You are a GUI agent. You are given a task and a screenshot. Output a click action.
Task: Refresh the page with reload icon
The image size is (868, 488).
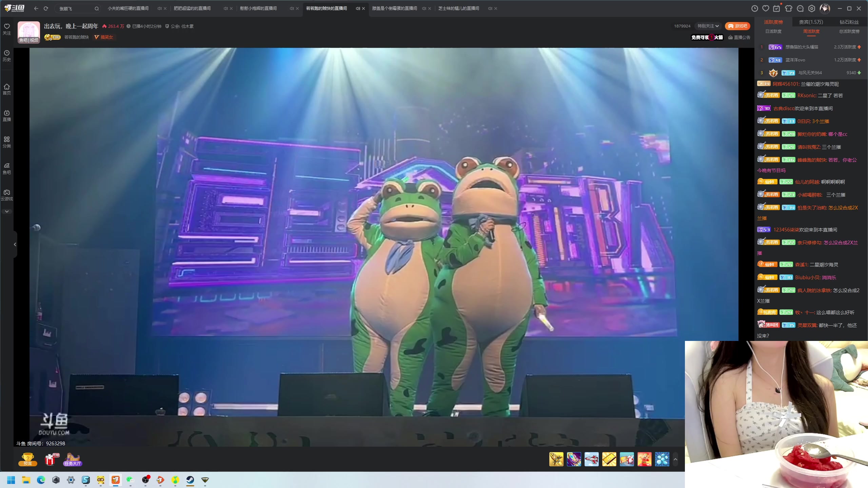pyautogui.click(x=46, y=8)
